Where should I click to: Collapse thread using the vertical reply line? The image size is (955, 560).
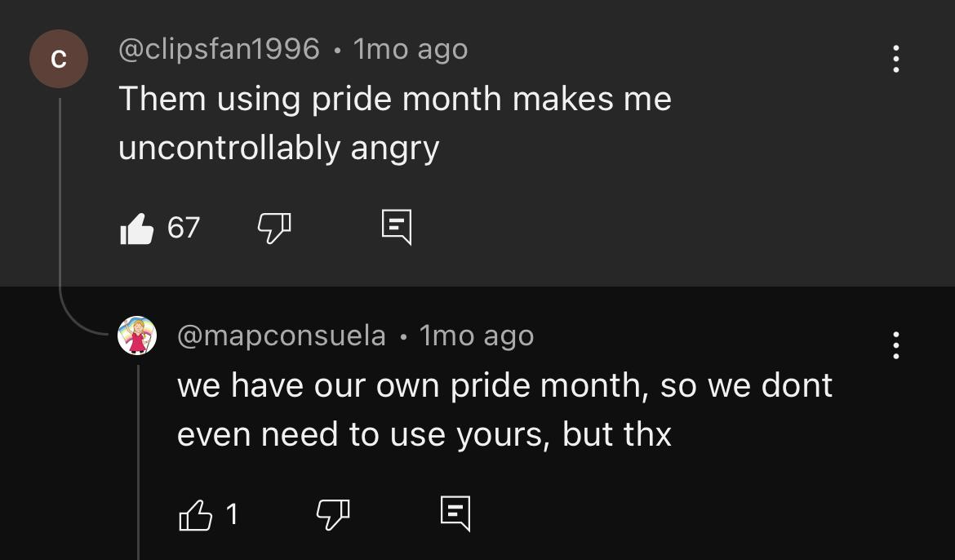[60, 204]
